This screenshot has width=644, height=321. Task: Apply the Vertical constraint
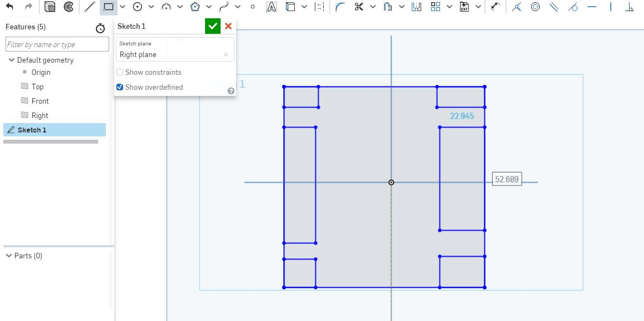pos(611,7)
